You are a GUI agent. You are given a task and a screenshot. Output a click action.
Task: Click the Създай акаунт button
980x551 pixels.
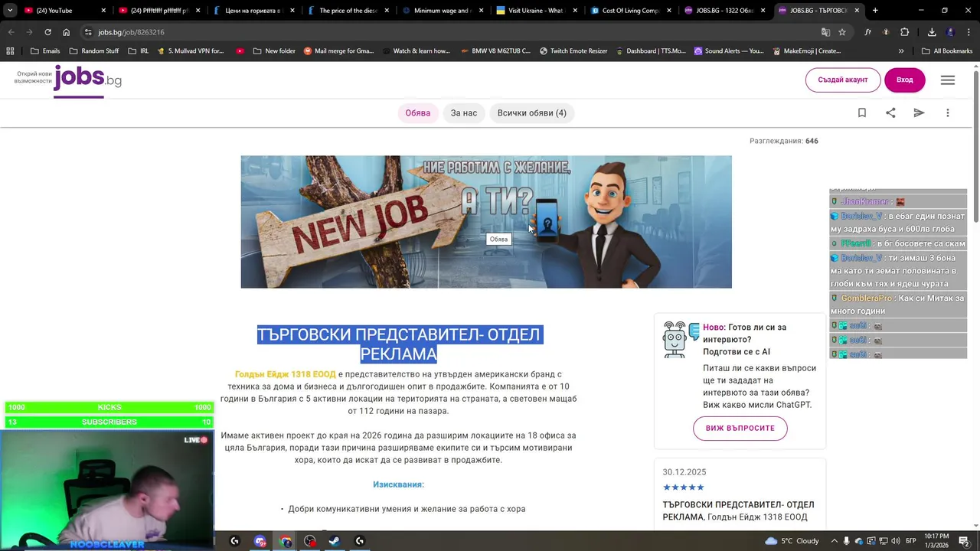(843, 80)
